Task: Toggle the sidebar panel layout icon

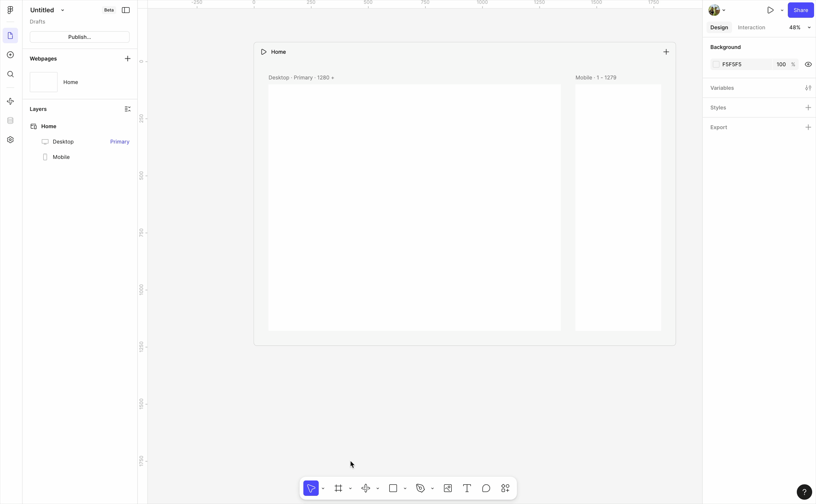Action: [126, 10]
